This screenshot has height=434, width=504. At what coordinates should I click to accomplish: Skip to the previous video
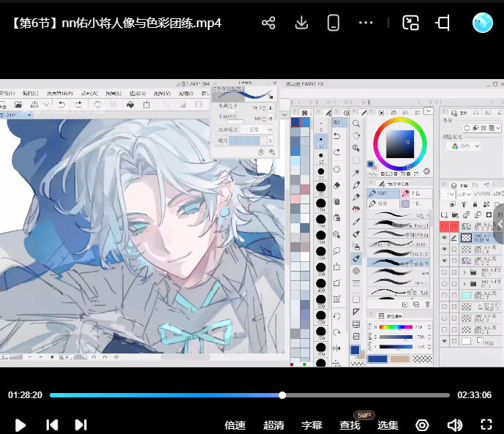click(x=52, y=424)
